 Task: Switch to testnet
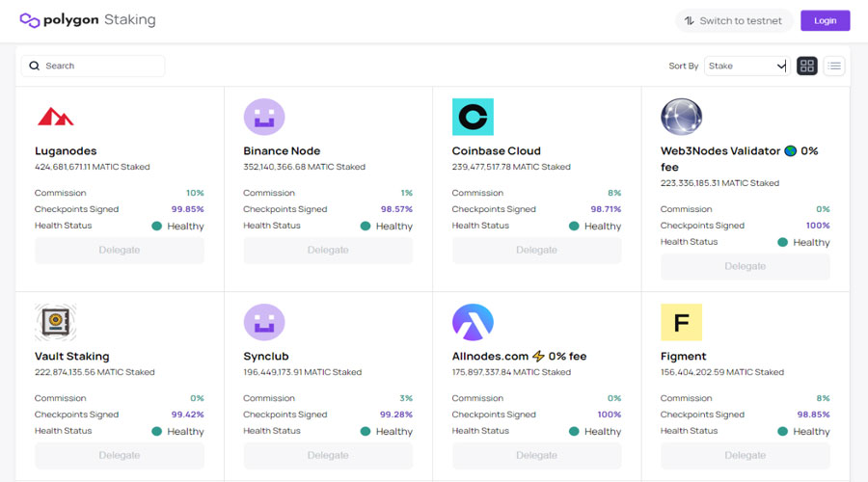pyautogui.click(x=734, y=20)
